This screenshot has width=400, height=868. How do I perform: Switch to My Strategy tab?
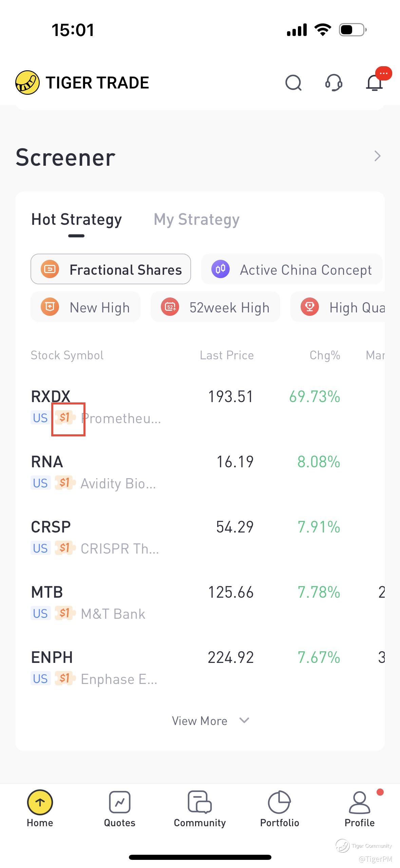[196, 219]
